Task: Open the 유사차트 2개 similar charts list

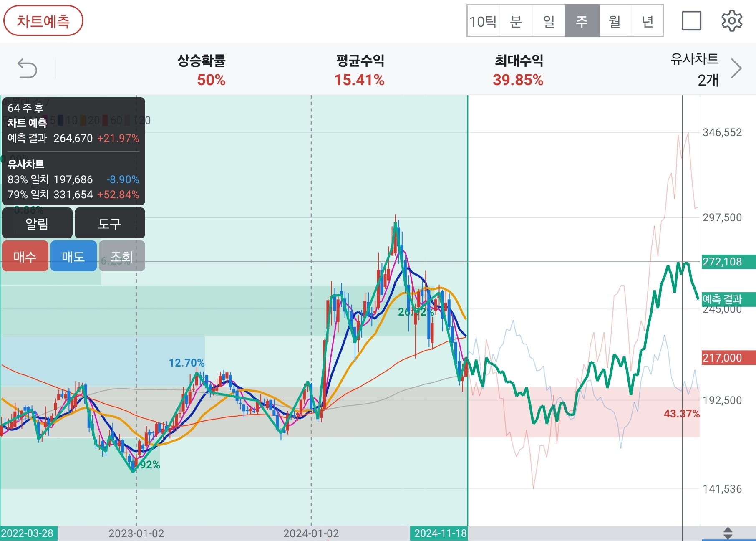Action: (x=694, y=69)
